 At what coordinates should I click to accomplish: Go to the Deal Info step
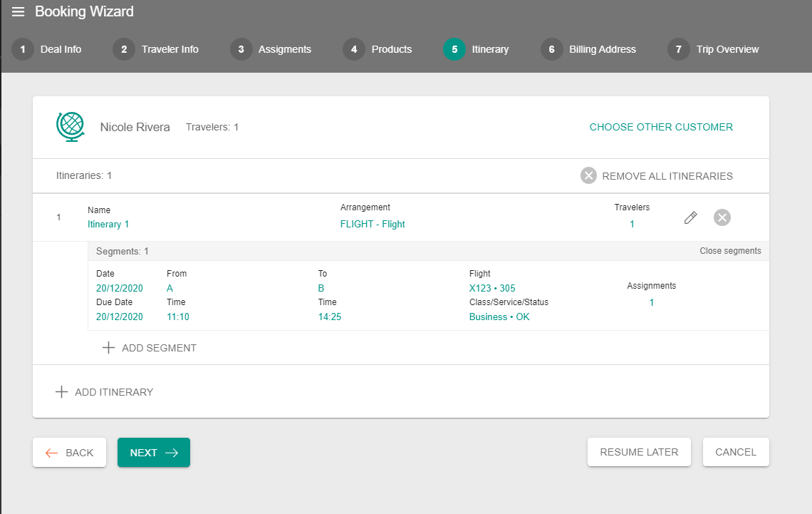[x=61, y=49]
